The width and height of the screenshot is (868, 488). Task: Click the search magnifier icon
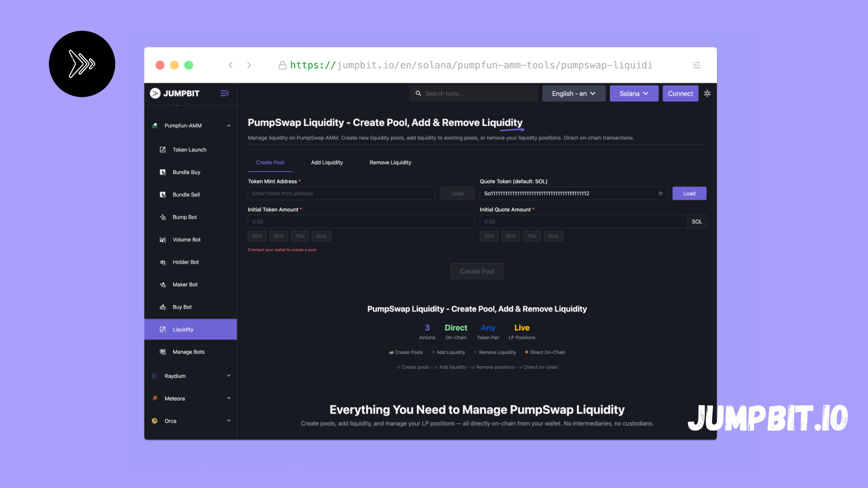[x=418, y=94]
